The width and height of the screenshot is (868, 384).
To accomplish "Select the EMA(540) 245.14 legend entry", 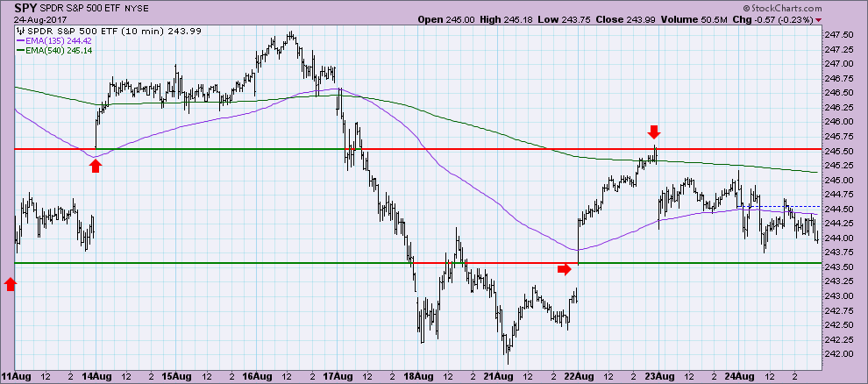I will coord(59,50).
